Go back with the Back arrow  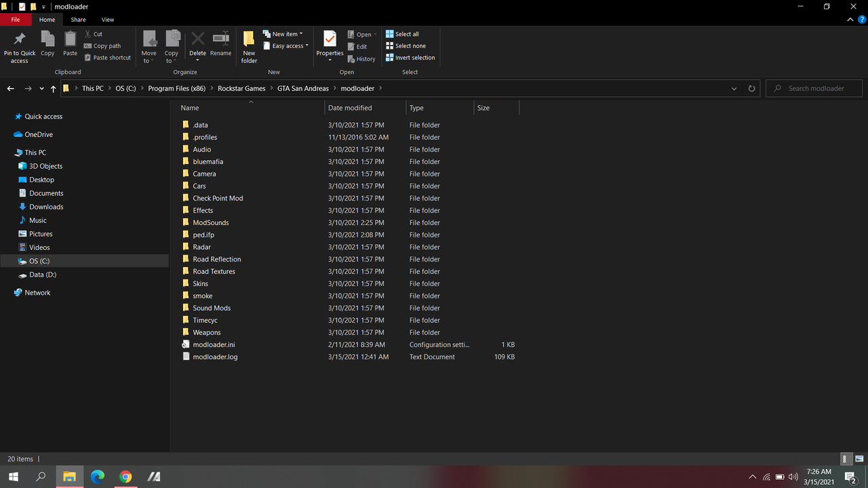click(11, 89)
